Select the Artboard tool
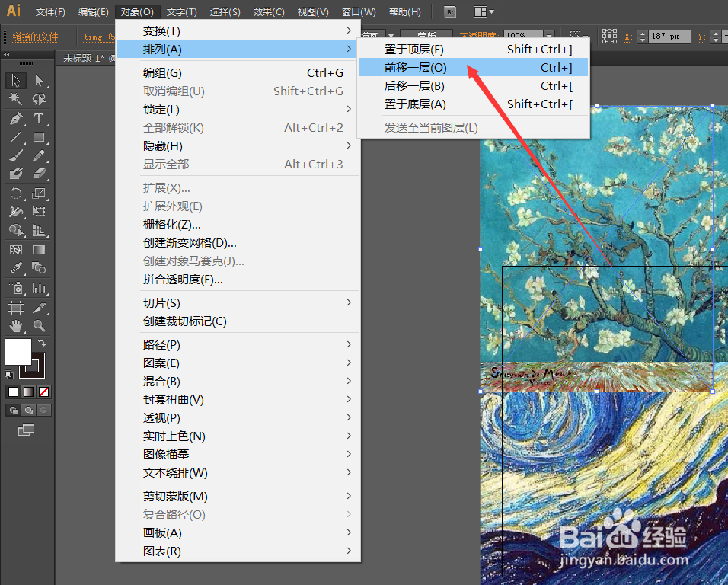Screen dimensions: 728x585 [16, 308]
